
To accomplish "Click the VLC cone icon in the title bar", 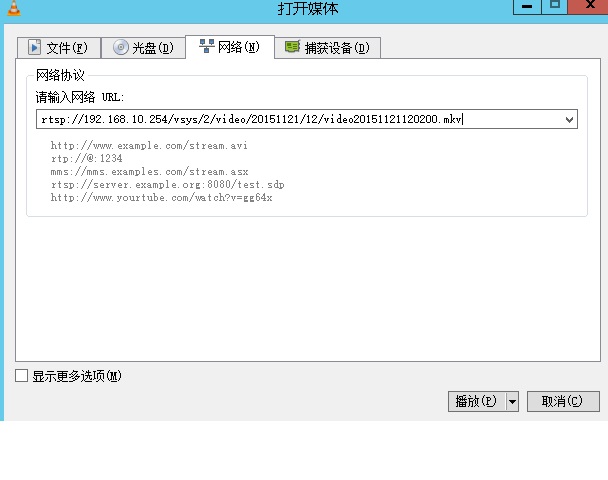I will coord(14,8).
